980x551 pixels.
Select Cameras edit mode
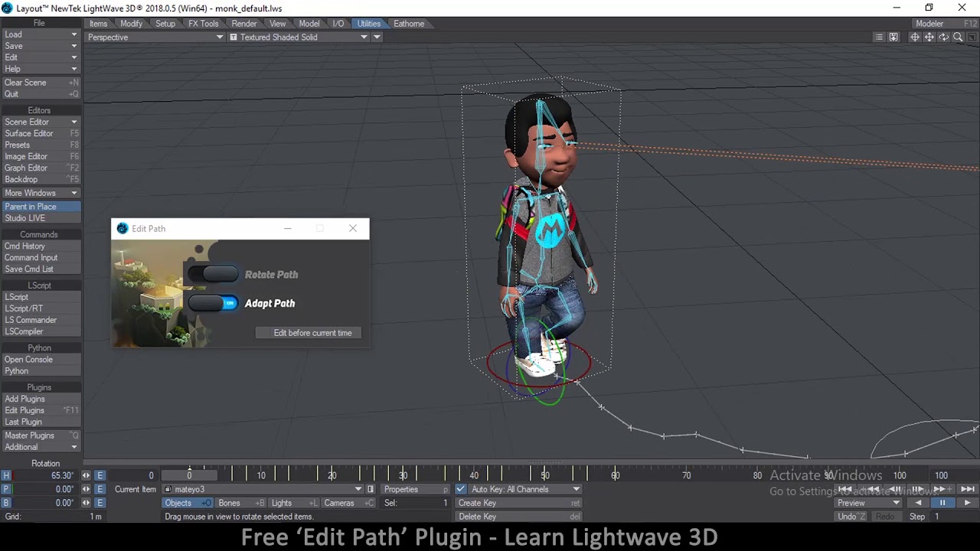tap(348, 503)
